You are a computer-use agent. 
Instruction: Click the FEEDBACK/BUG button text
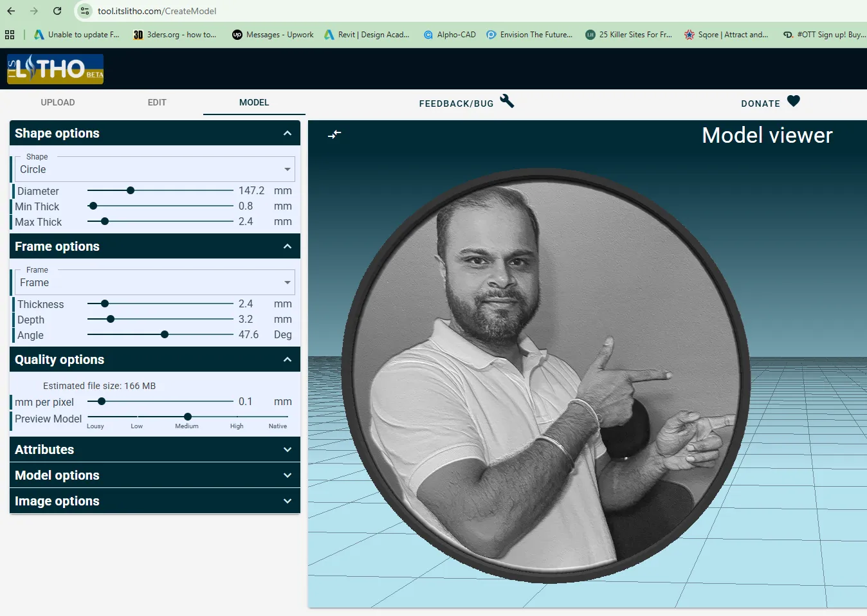click(x=456, y=104)
